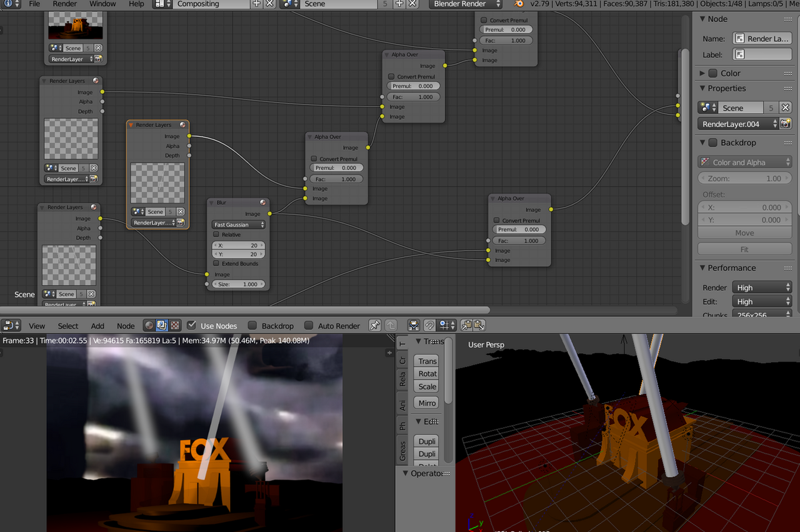Click the Mirro button in tool shelf
The height and width of the screenshot is (532, 800).
coord(427,403)
